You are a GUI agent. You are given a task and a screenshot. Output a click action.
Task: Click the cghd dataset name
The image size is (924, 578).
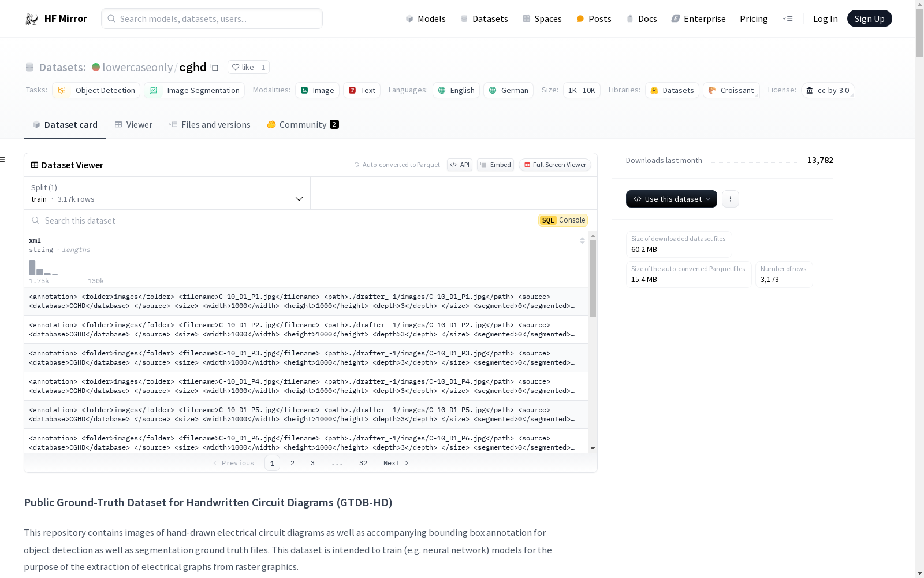[x=193, y=67]
